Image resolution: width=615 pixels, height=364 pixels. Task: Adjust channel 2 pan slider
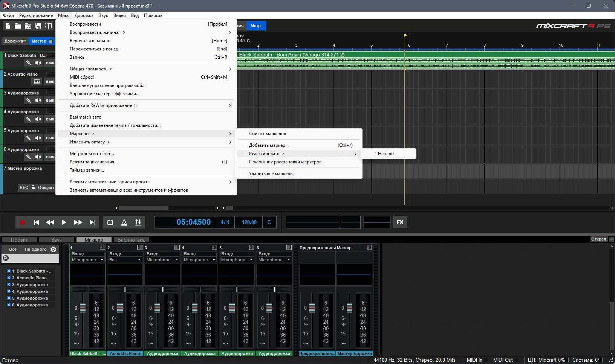[125, 289]
